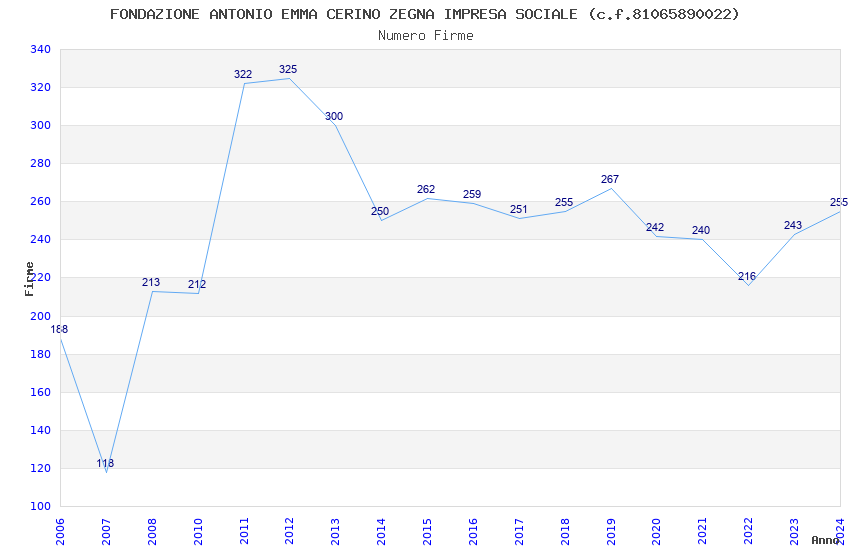This screenshot has width=850, height=550.
Task: Select the 2023 x-axis year label
Action: [795, 532]
